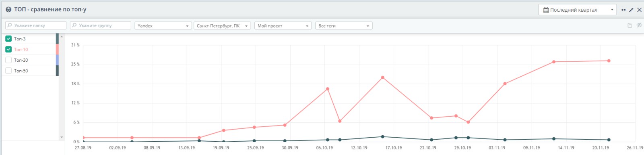644x155 pixels.
Task: Click the Топ-50 series label in legend
Action: (21, 71)
